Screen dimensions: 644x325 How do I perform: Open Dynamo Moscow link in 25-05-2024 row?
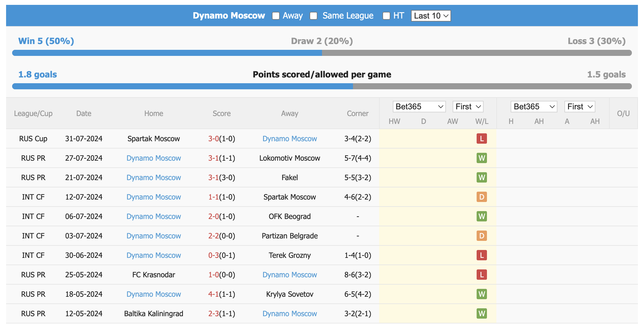(x=290, y=275)
